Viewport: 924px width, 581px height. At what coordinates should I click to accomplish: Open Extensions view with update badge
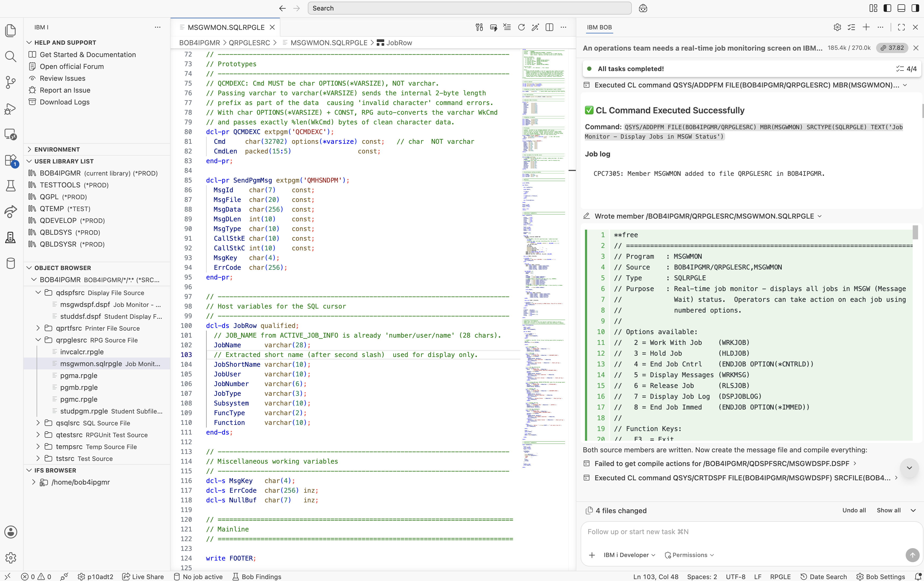tap(11, 160)
